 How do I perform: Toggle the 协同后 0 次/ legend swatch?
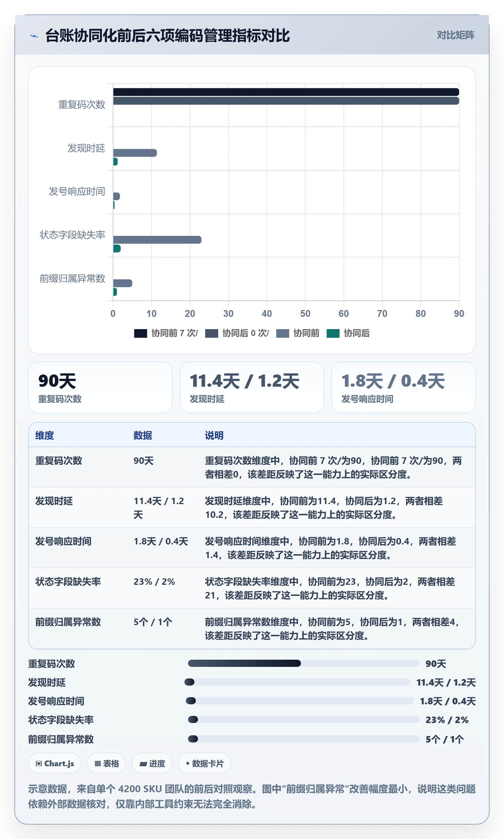pos(212,333)
